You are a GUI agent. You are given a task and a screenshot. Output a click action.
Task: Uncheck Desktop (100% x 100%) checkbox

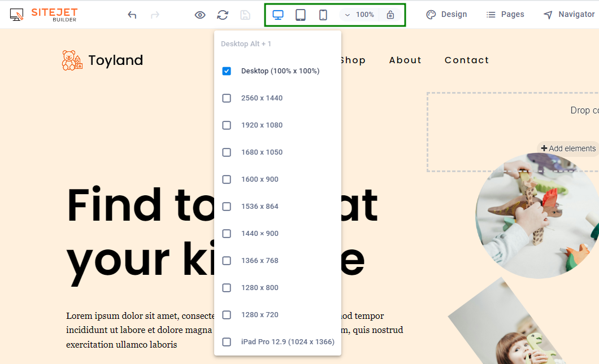point(227,71)
